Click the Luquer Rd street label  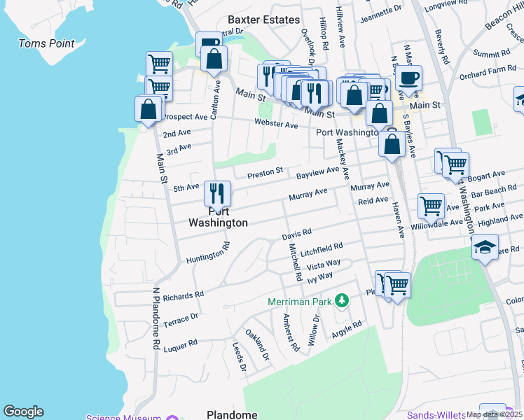coord(181,346)
